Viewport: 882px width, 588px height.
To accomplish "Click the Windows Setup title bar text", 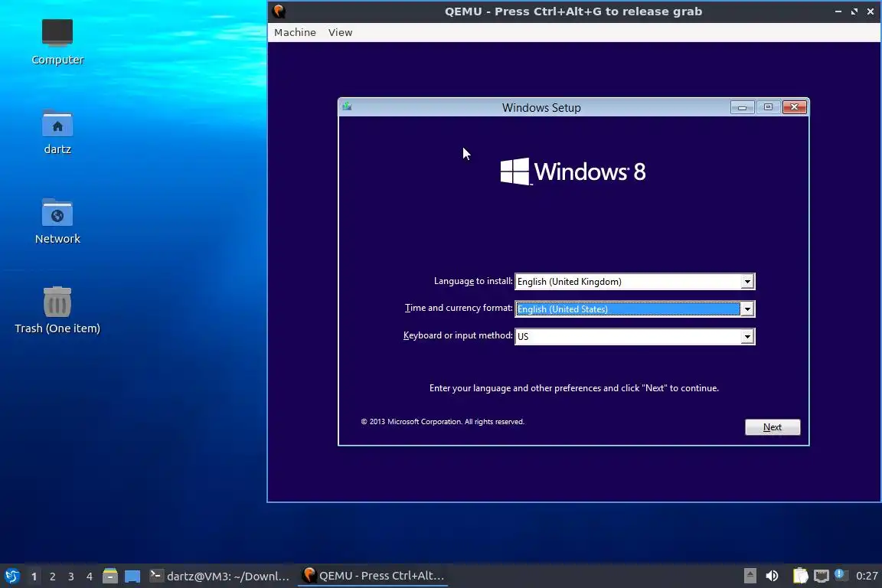I will [541, 107].
